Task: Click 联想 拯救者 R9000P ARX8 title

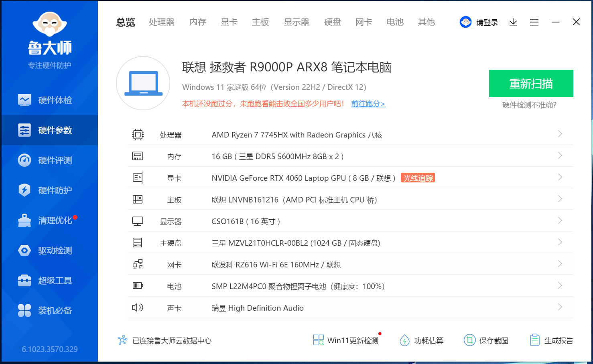Action: 286,67
